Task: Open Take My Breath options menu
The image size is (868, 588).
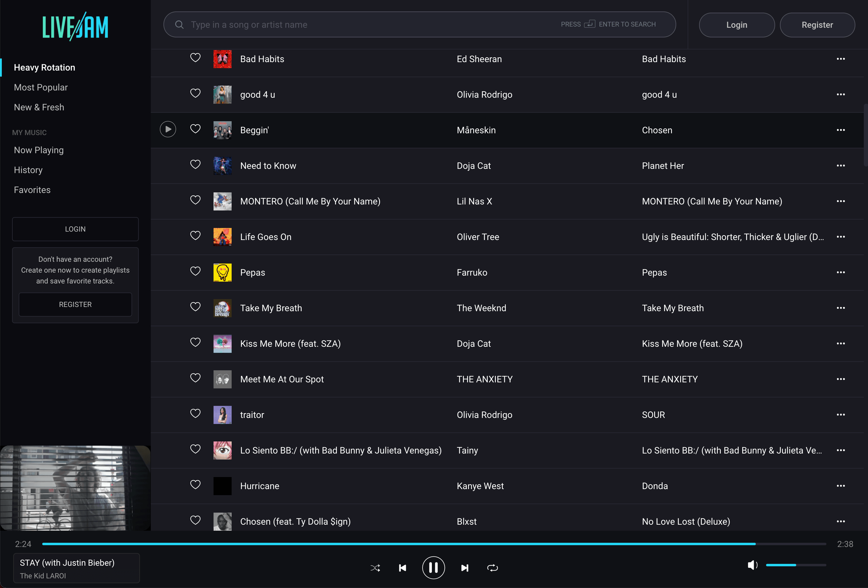Action: pos(840,308)
